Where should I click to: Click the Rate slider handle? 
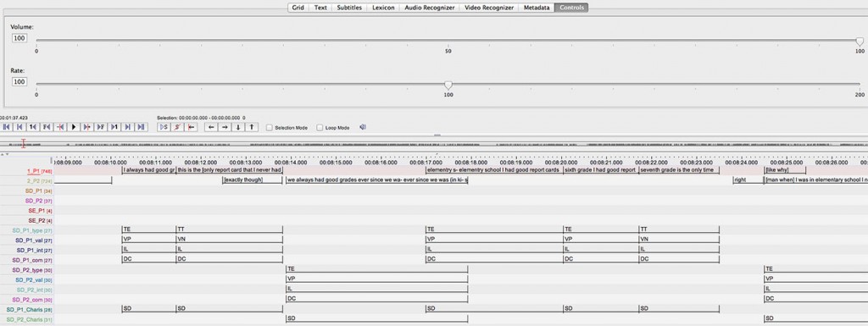[x=448, y=86]
